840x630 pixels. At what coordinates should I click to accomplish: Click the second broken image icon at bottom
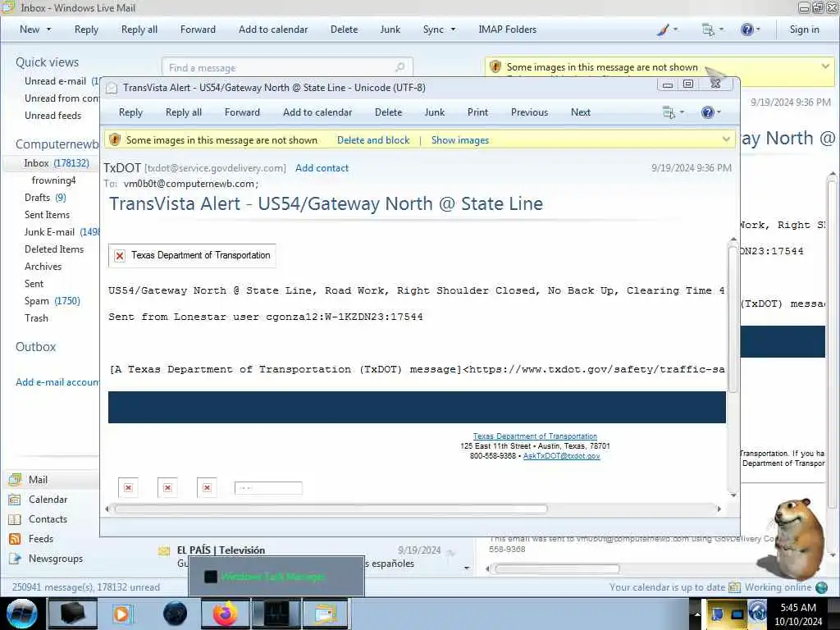(x=167, y=487)
